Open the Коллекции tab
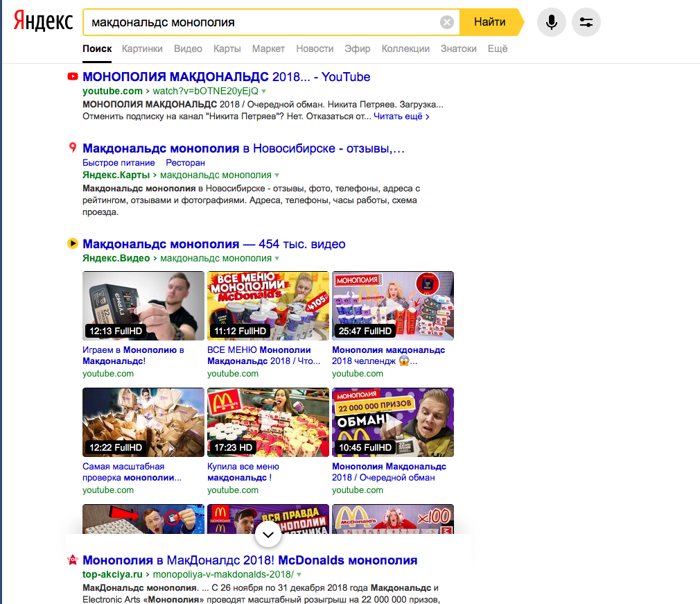 pos(405,49)
